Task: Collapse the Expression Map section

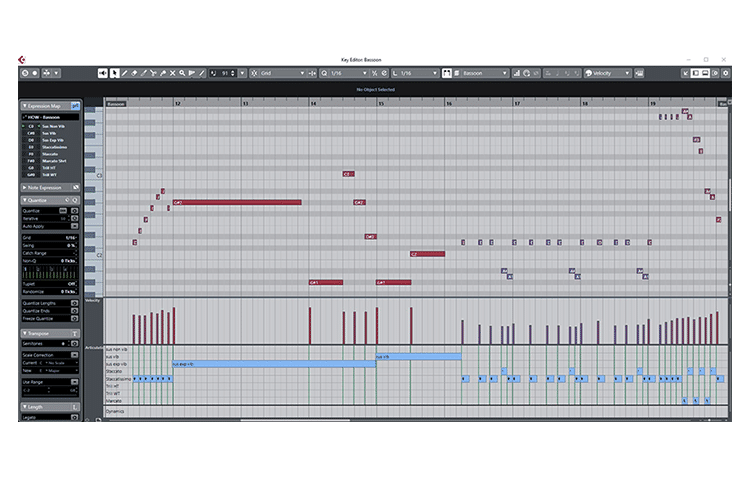Action: 25,106
